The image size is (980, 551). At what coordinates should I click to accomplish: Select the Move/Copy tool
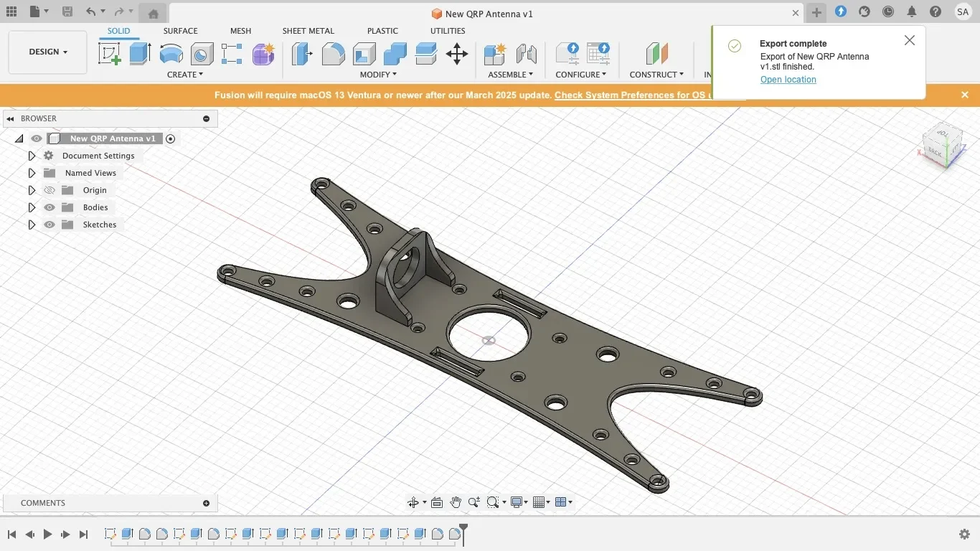[457, 54]
